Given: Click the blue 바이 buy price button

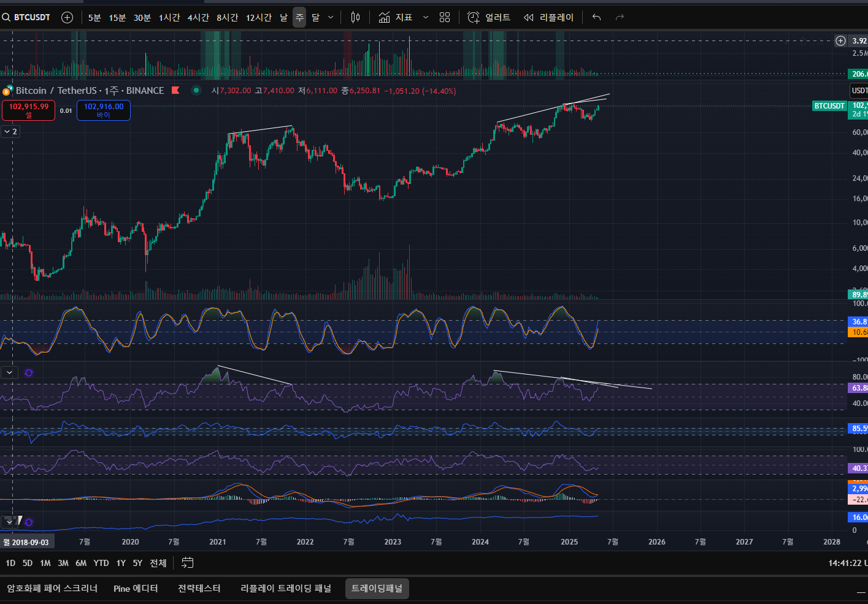Looking at the screenshot, I should coord(103,110).
